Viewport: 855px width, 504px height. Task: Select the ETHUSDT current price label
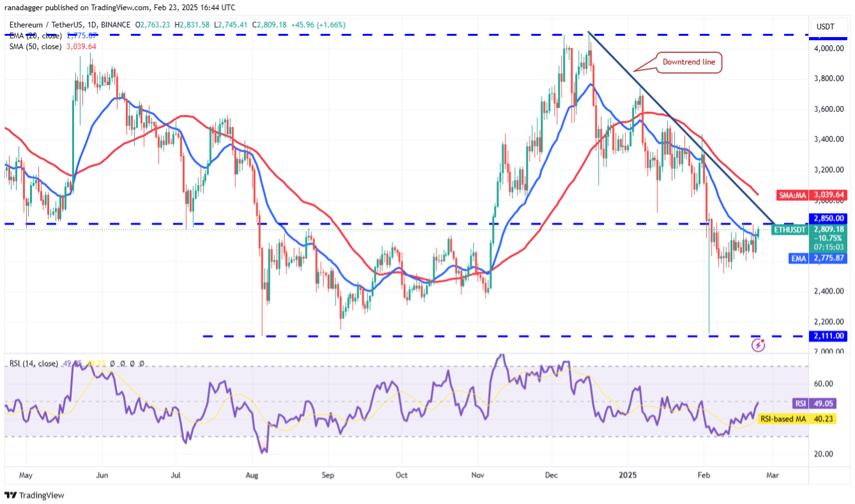[790, 229]
